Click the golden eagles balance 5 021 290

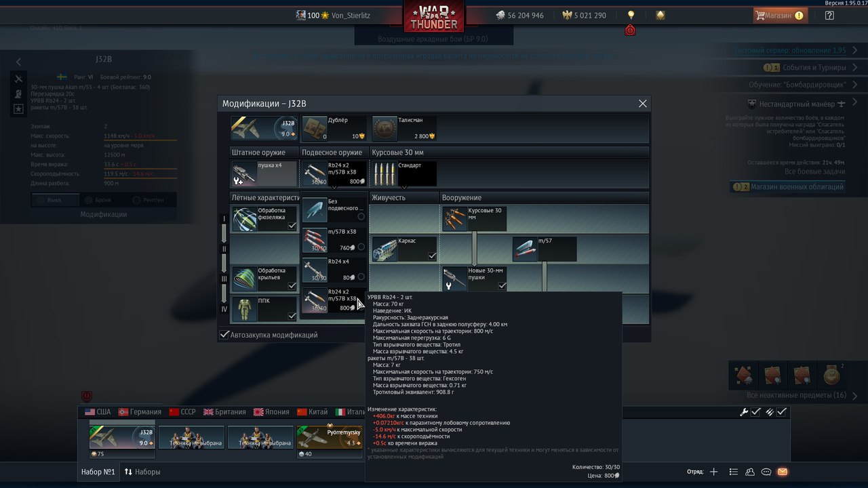point(584,15)
